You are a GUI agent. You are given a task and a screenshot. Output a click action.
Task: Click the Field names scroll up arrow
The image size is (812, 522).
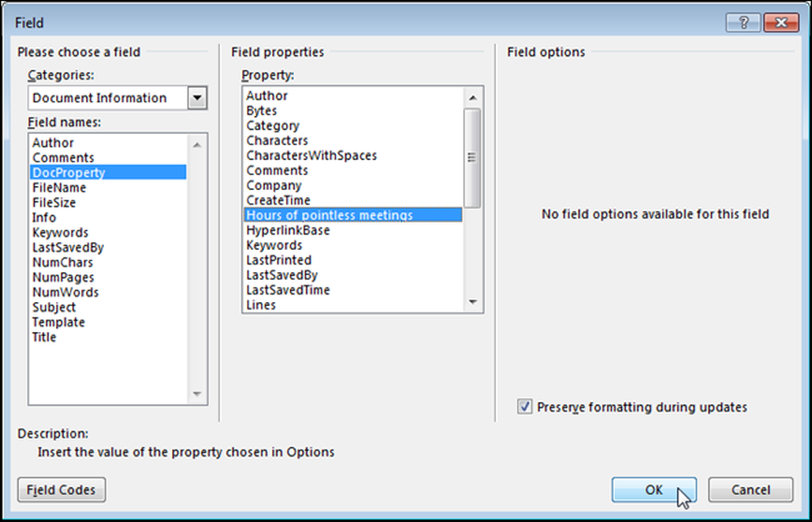coord(197,145)
